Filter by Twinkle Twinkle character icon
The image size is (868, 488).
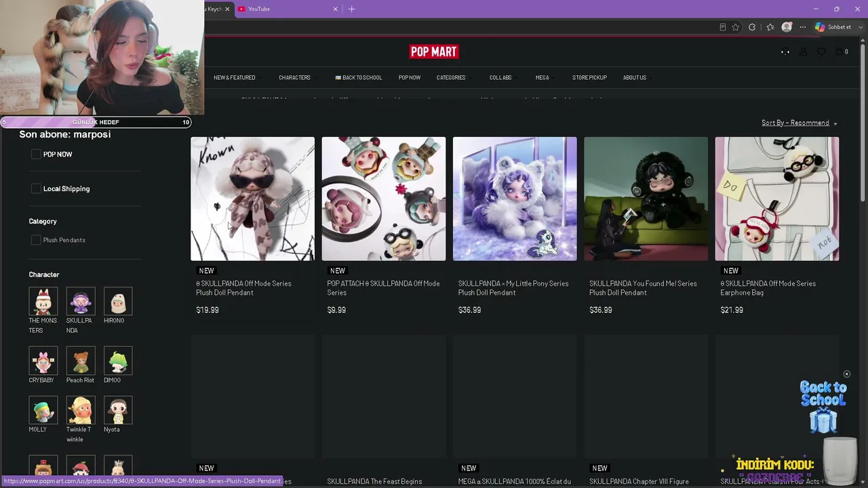(x=80, y=410)
